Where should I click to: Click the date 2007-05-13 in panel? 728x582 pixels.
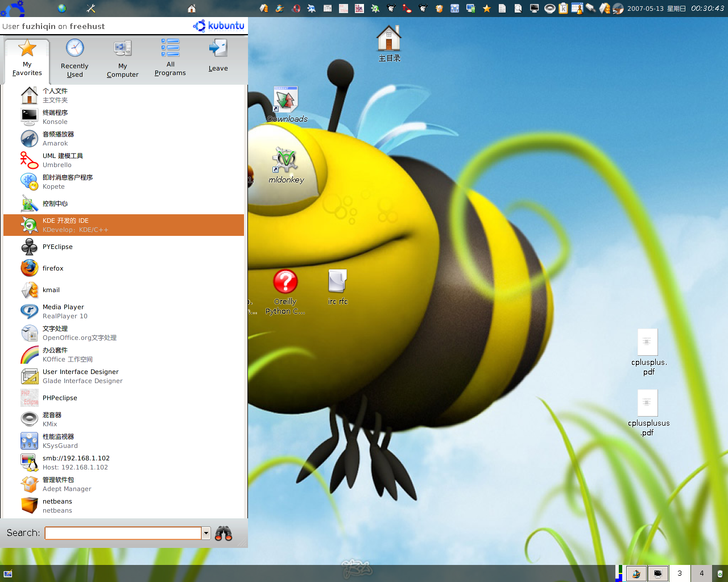point(645,9)
